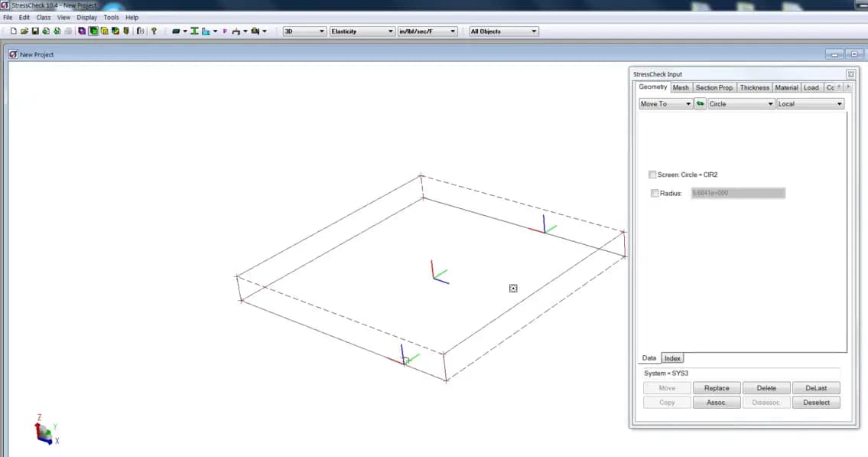Click the Save icon in the toolbar
The height and width of the screenshot is (457, 868).
point(34,31)
